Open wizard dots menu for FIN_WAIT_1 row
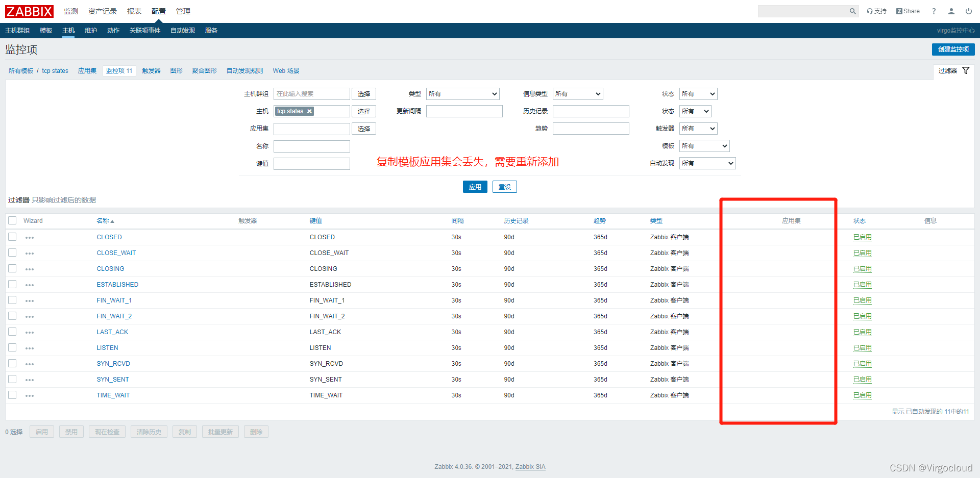This screenshot has width=980, height=478. [30, 301]
